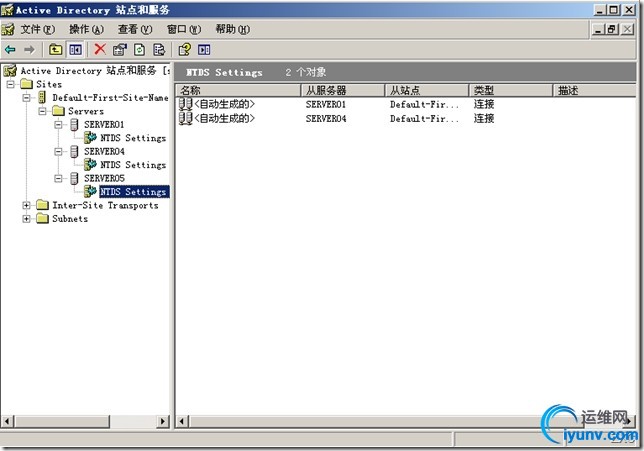Image resolution: width=644 pixels, height=451 pixels.
Task: Click the Refresh toolbar icon
Action: tap(140, 50)
